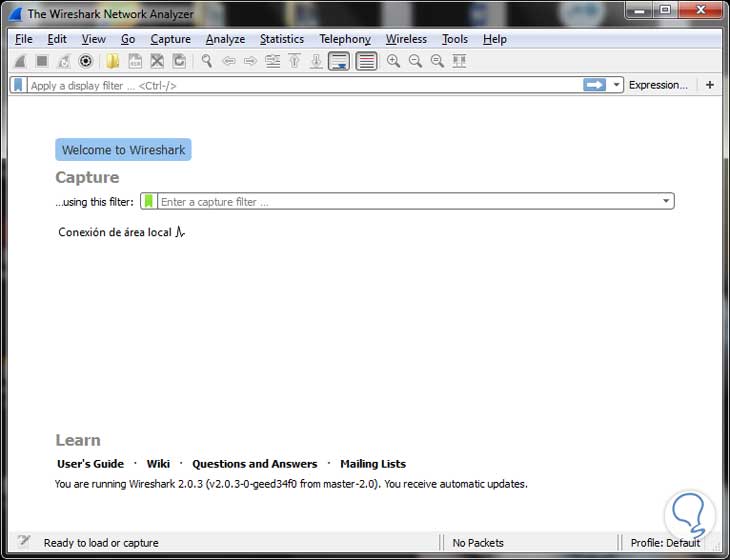Expand the display filter history dropdown

616,85
